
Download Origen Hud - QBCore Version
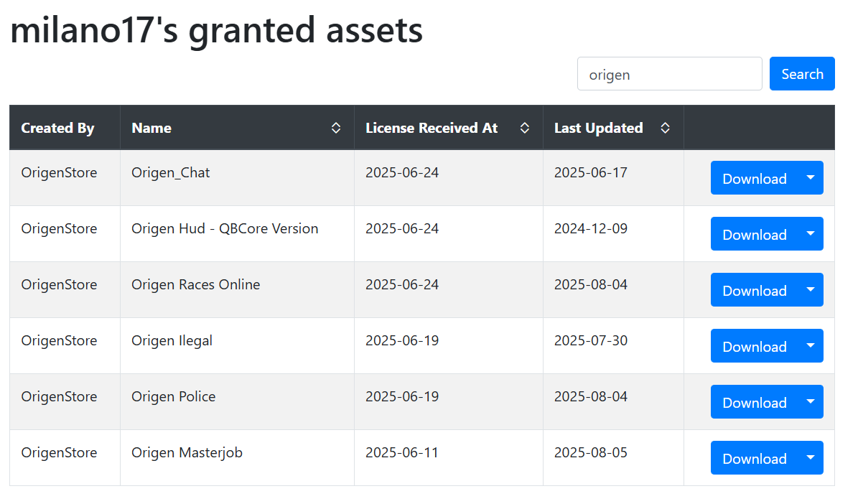point(755,233)
